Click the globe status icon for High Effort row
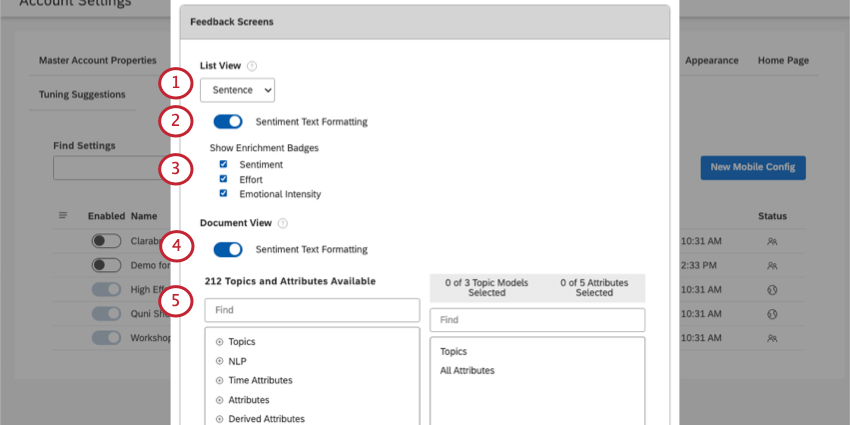 pos(772,290)
